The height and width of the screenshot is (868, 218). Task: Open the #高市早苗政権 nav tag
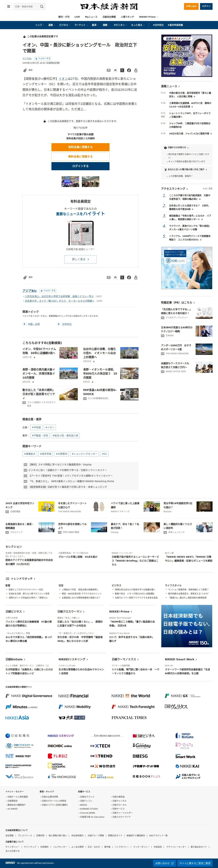click(175, 25)
